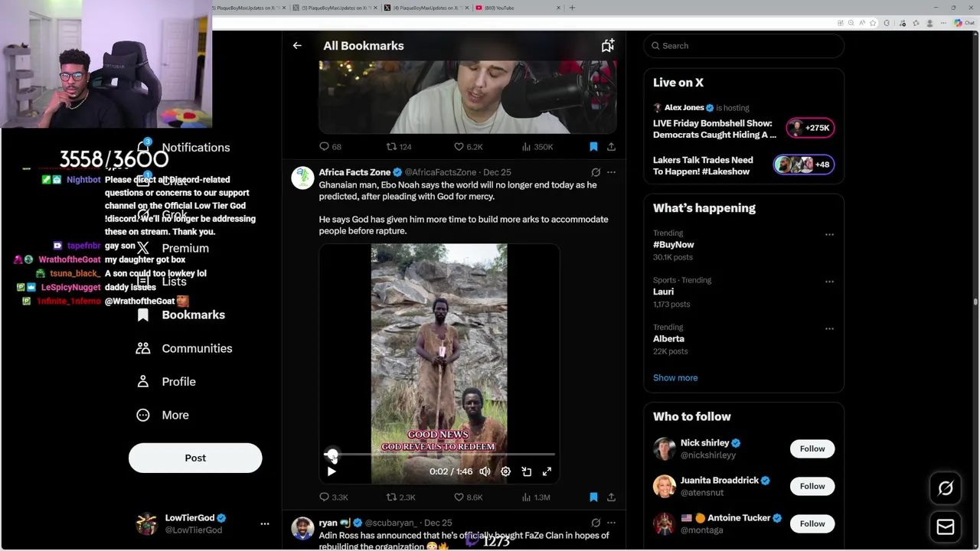Open Premium in the sidebar
The width and height of the screenshot is (980, 551).
[173, 249]
